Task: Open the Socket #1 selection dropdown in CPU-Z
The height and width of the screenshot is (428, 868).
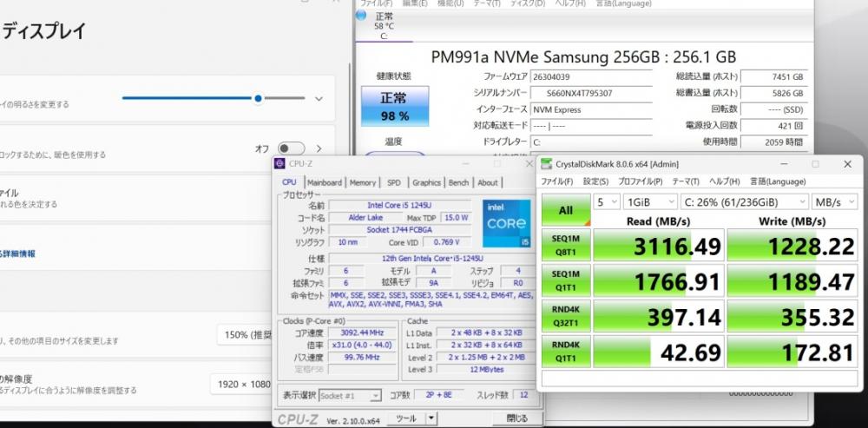Action: tap(351, 395)
